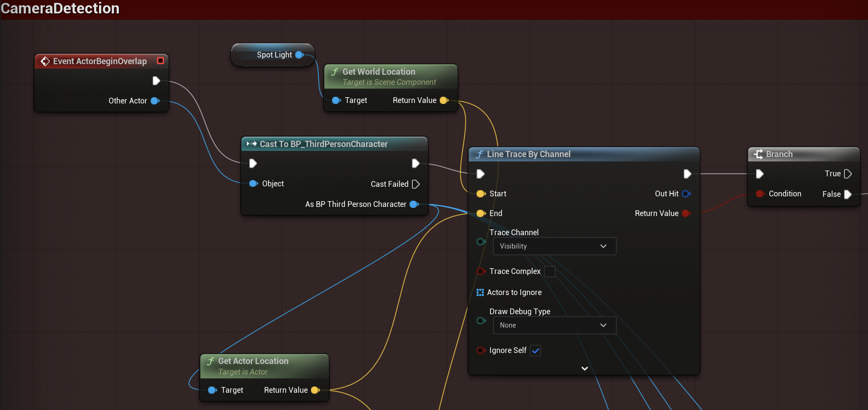Viewport: 868px width, 410px height.
Task: Click the Trace Complex input pin
Action: click(481, 271)
